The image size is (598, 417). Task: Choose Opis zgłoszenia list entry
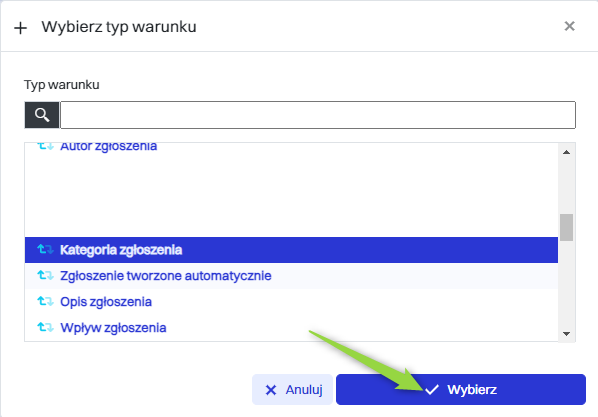291,302
